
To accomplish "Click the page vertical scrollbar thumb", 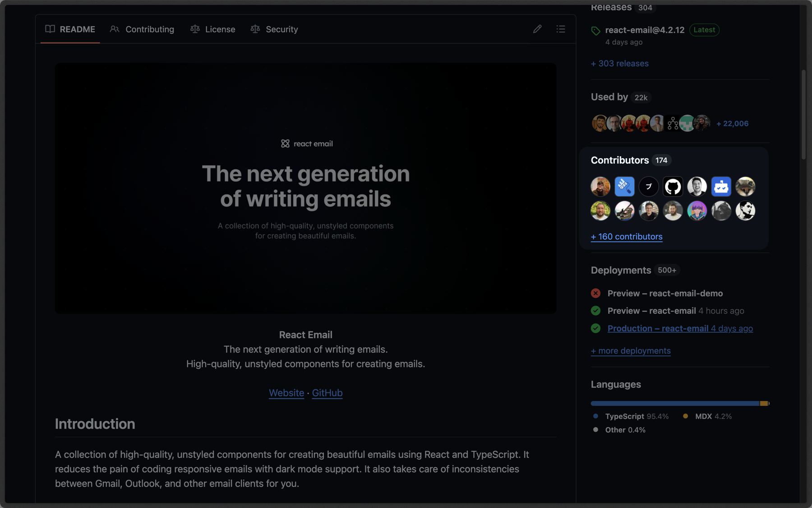I will point(803,114).
